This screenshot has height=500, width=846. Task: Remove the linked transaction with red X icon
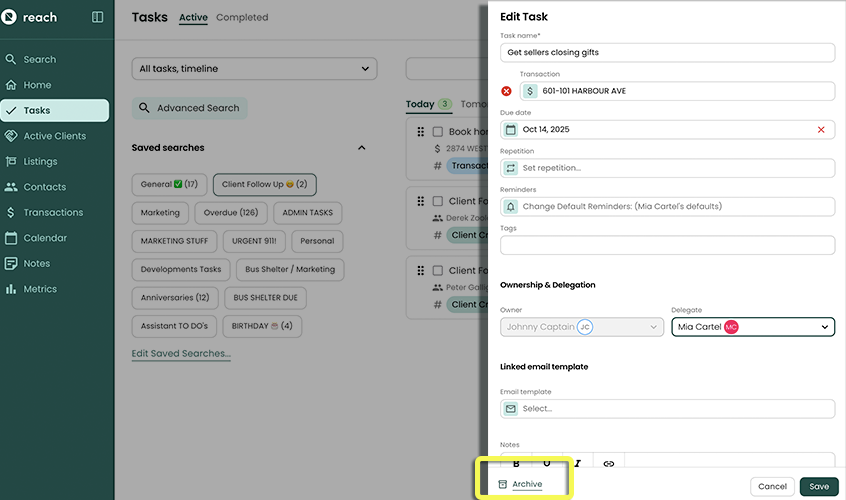tap(506, 91)
